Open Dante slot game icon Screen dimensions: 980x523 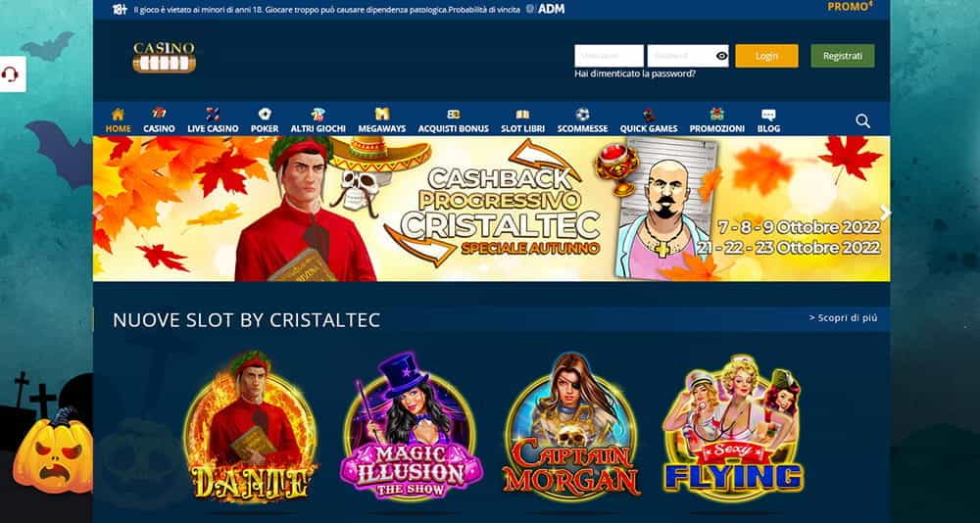pyautogui.click(x=250, y=426)
